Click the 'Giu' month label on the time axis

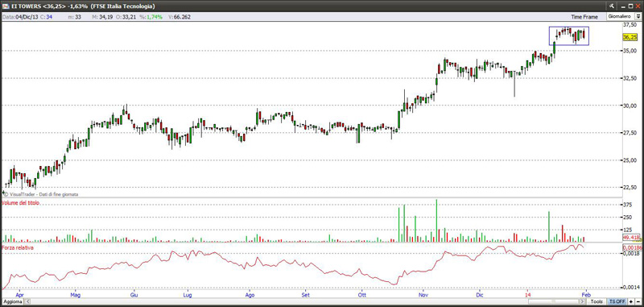coord(134,295)
